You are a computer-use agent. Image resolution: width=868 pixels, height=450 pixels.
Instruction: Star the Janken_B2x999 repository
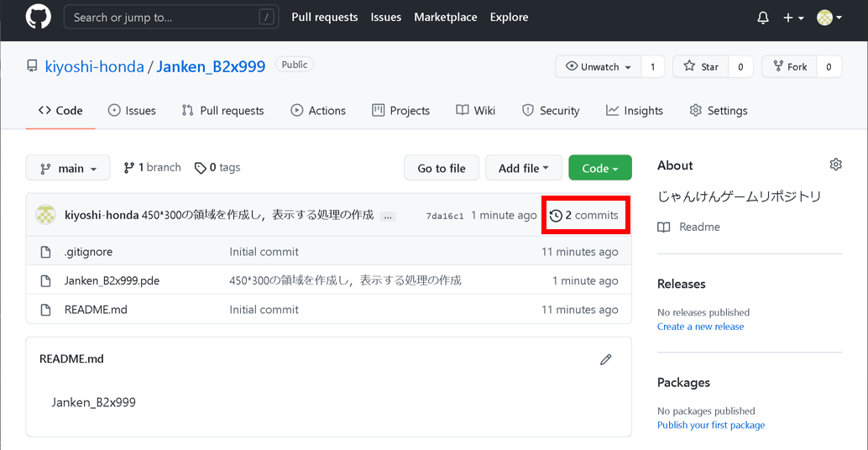pyautogui.click(x=701, y=67)
